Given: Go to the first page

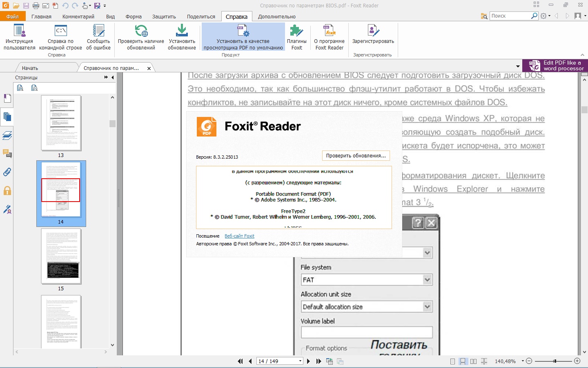Looking at the screenshot, I should (240, 361).
